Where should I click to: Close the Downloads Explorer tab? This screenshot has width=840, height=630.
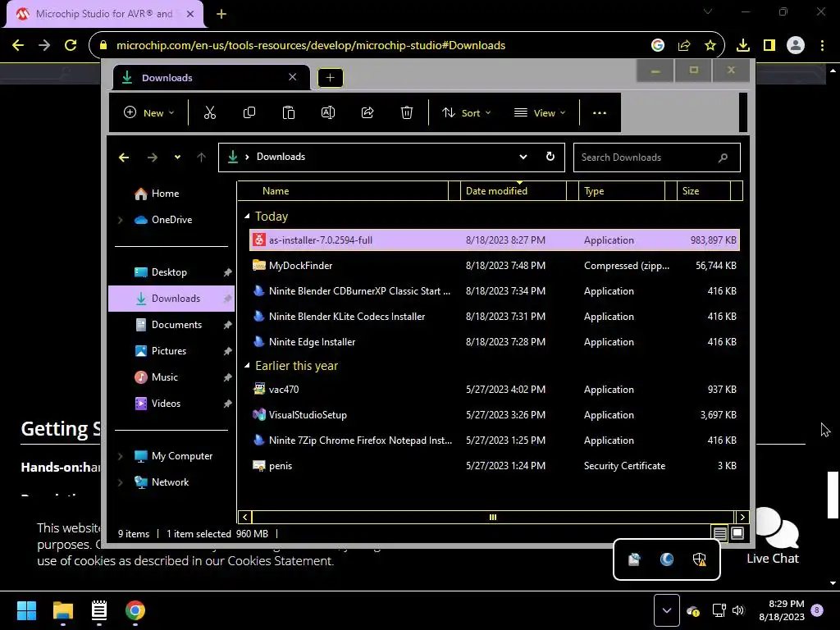pos(293,77)
